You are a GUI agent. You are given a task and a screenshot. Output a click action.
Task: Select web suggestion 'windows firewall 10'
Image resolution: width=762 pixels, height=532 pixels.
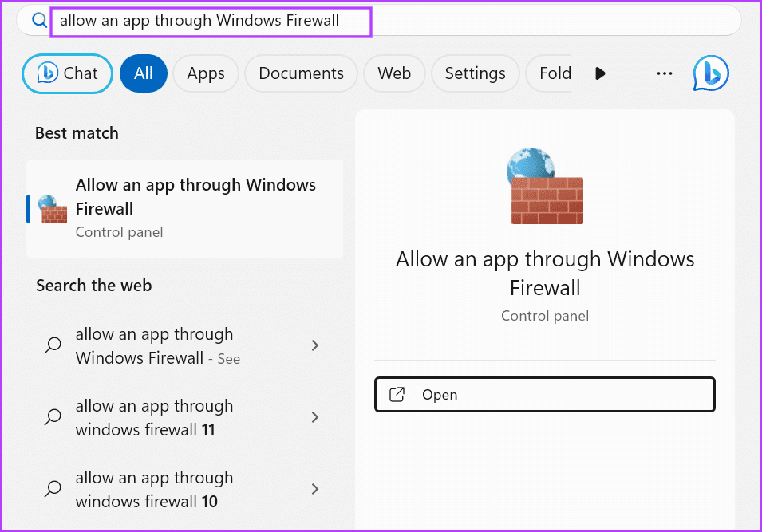[x=184, y=489]
